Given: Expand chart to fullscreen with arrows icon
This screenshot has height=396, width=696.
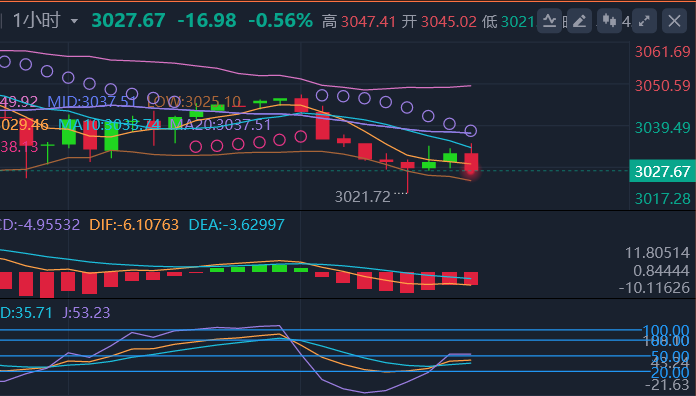Looking at the screenshot, I should coord(644,21).
